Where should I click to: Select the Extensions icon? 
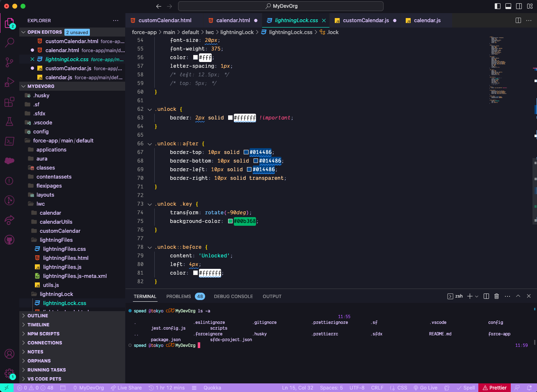coord(9,101)
